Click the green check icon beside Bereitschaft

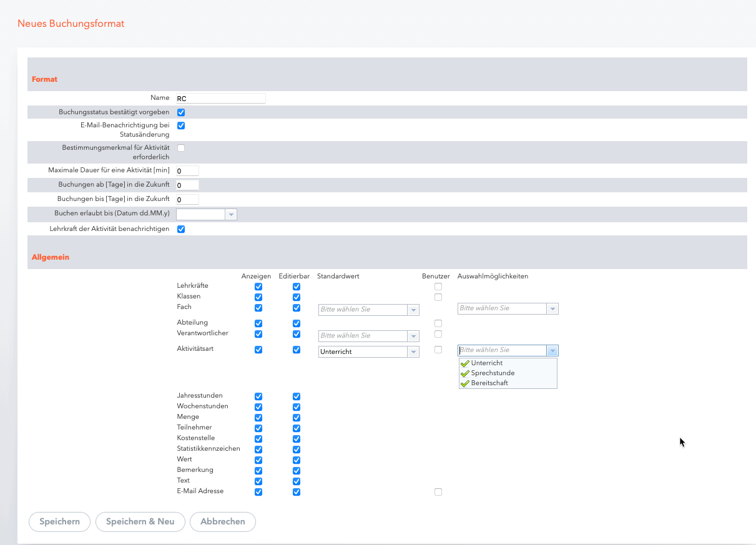point(464,383)
